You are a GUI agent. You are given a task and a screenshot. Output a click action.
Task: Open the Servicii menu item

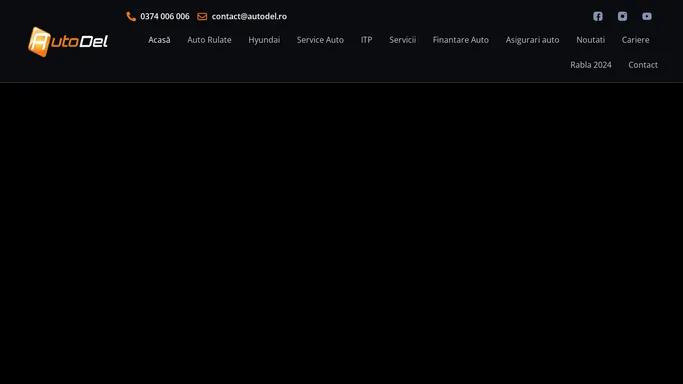tap(402, 40)
